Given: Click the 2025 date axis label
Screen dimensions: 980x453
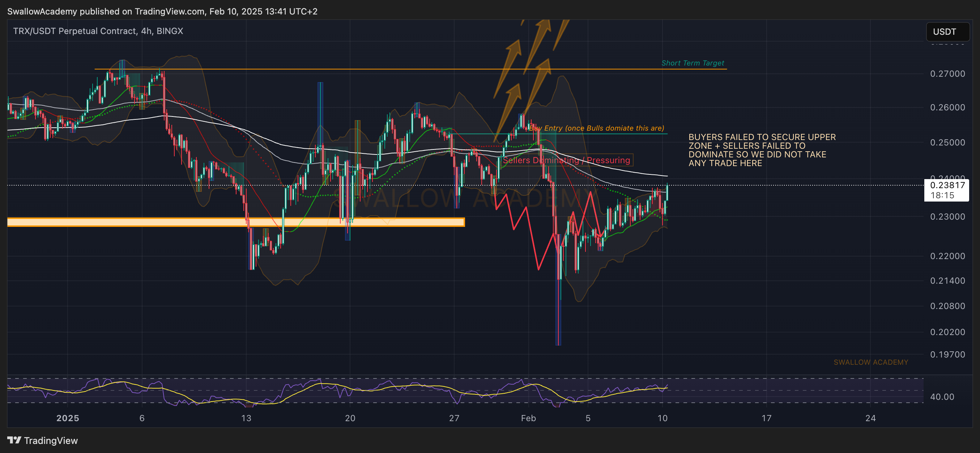Looking at the screenshot, I should tap(68, 418).
